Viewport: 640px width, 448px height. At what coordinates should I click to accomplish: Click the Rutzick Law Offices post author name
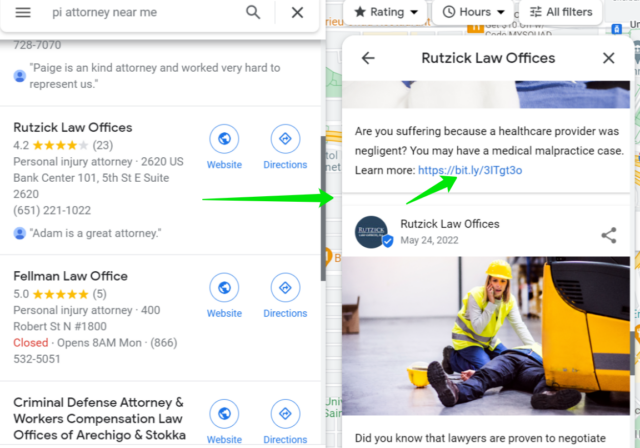point(450,224)
